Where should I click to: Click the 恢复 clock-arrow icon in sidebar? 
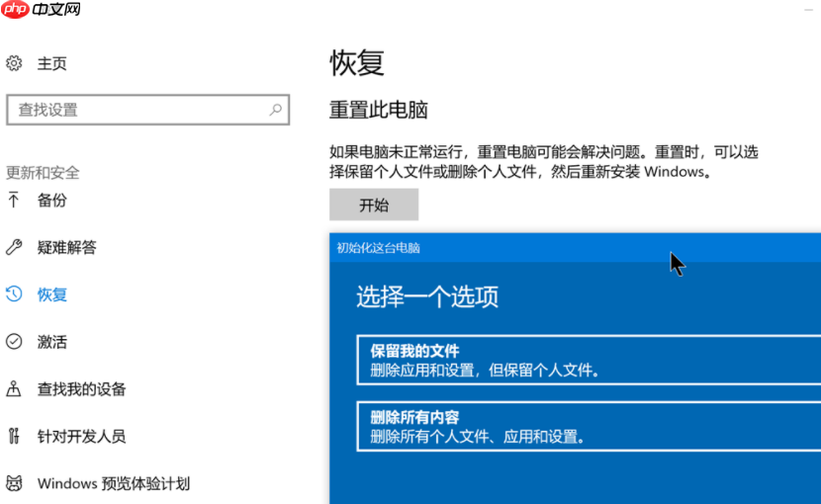(14, 294)
